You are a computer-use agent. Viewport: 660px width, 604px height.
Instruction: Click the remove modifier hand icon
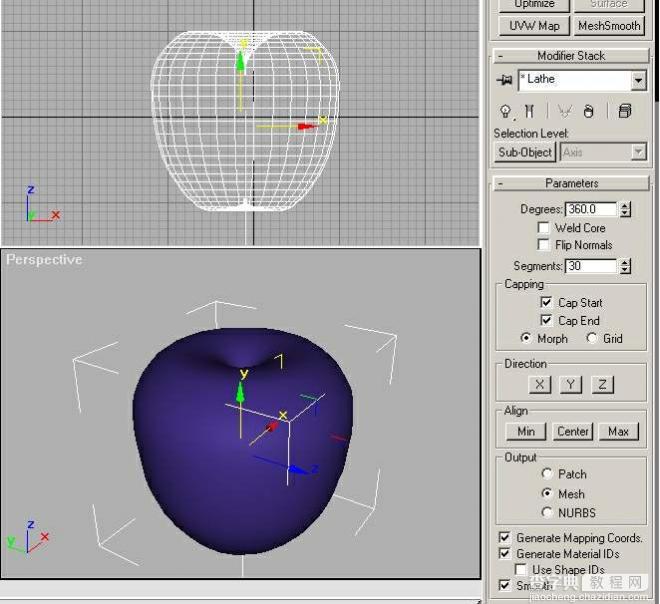589,112
